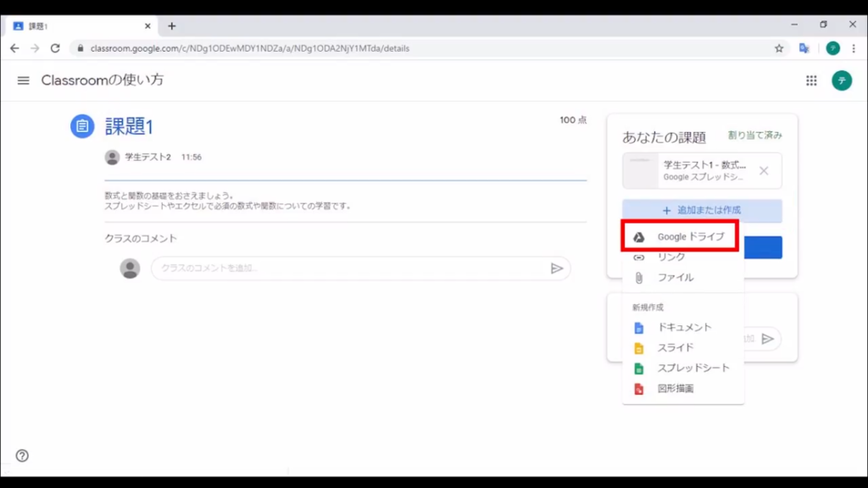868x488 pixels.
Task: Create a new ドキュメント
Action: [x=683, y=328]
